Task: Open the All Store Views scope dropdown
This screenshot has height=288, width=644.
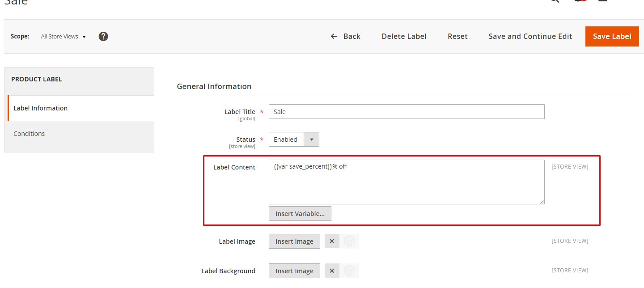Action: click(x=63, y=37)
